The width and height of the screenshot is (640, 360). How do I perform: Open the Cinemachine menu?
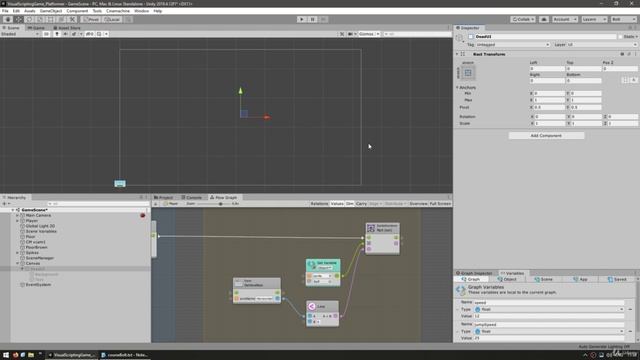click(x=118, y=11)
